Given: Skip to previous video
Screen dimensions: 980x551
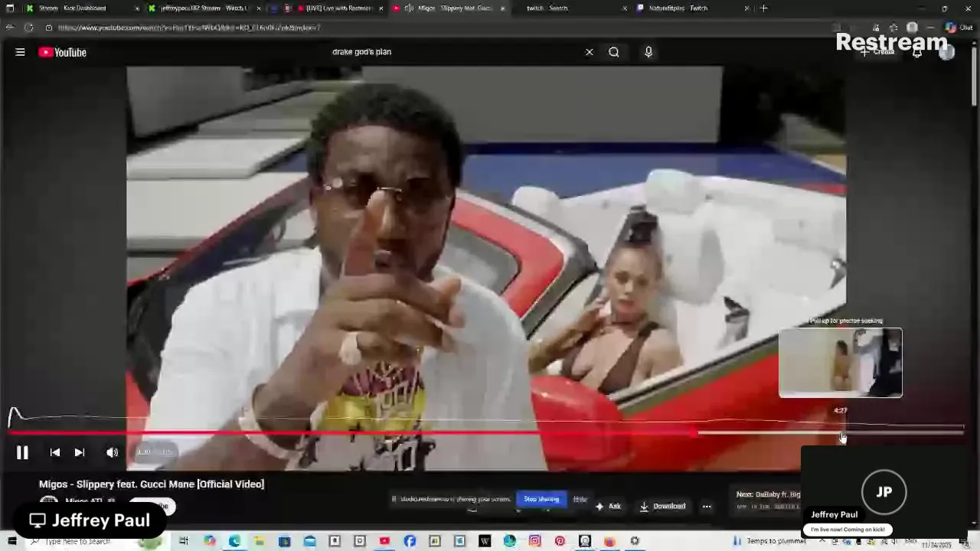Looking at the screenshot, I should (55, 452).
